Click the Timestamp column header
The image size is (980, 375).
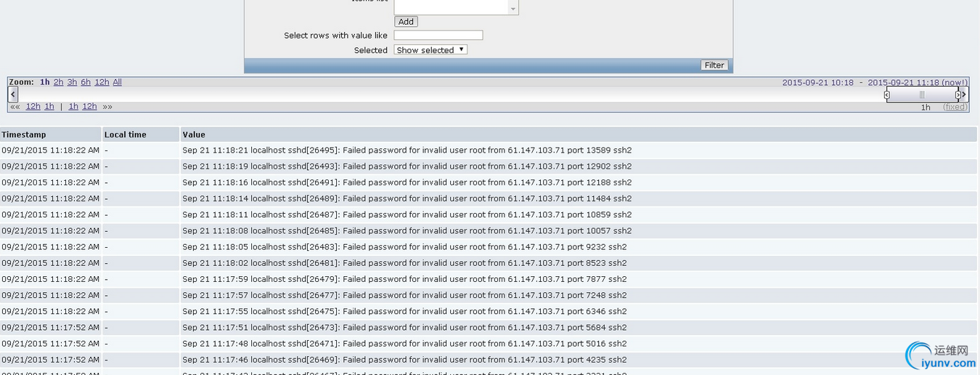coord(50,134)
